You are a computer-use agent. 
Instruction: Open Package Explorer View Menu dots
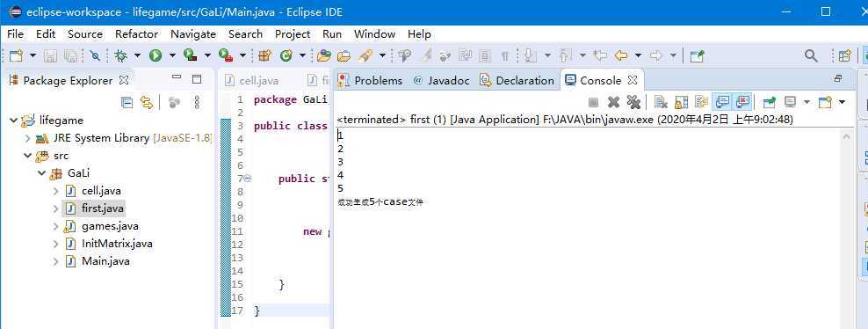(x=197, y=102)
